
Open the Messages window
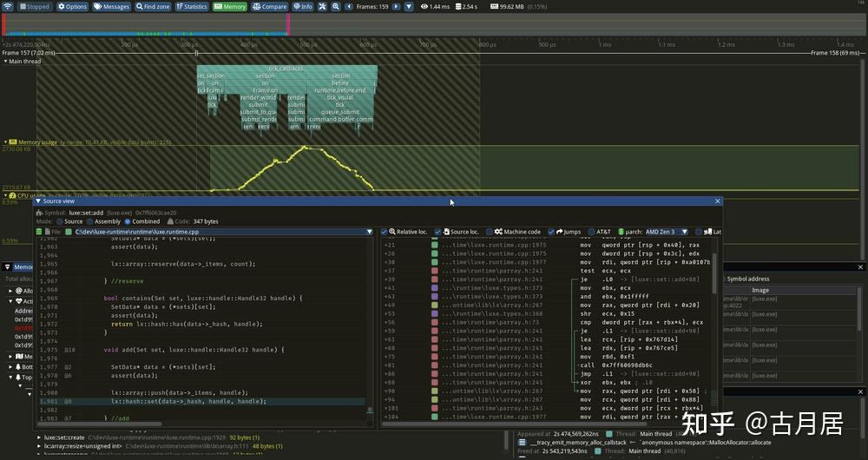coord(111,7)
